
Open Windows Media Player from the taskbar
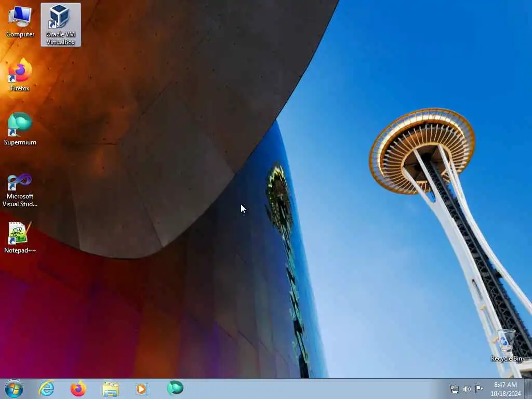(x=142, y=389)
